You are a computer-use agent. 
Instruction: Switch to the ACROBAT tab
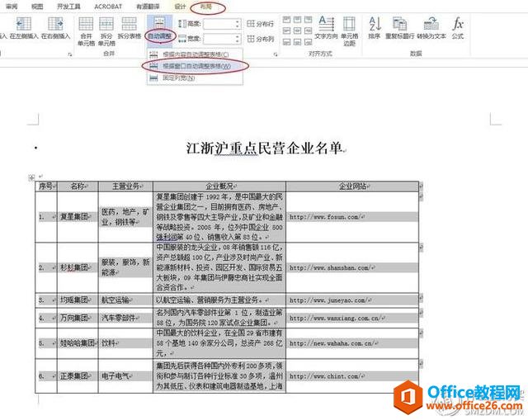click(x=108, y=7)
